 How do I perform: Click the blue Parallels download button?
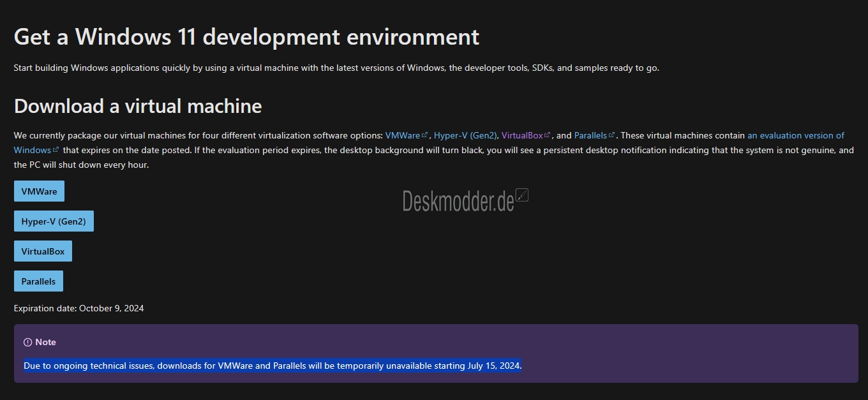pos(38,281)
